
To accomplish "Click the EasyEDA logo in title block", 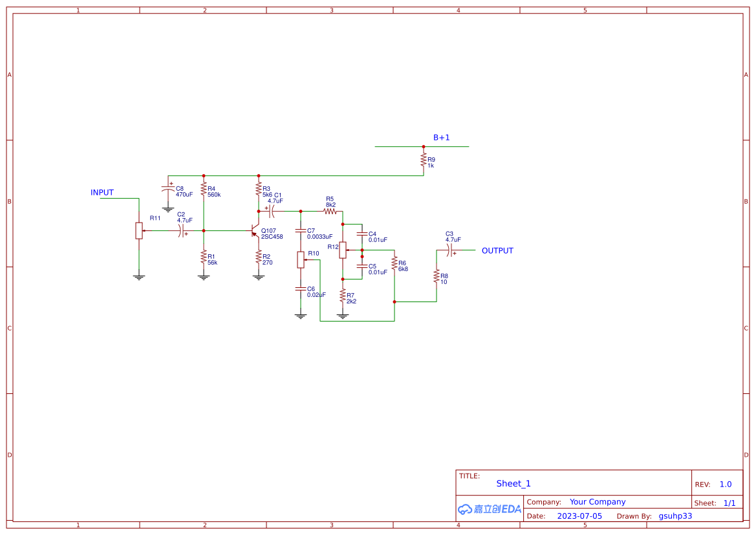I will pyautogui.click(x=488, y=509).
